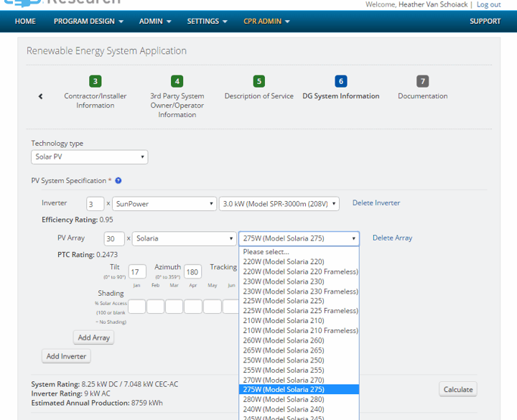The height and width of the screenshot is (420, 517).
Task: Select 225W (Model Solaria 225 Frameless) option
Action: coord(299,311)
